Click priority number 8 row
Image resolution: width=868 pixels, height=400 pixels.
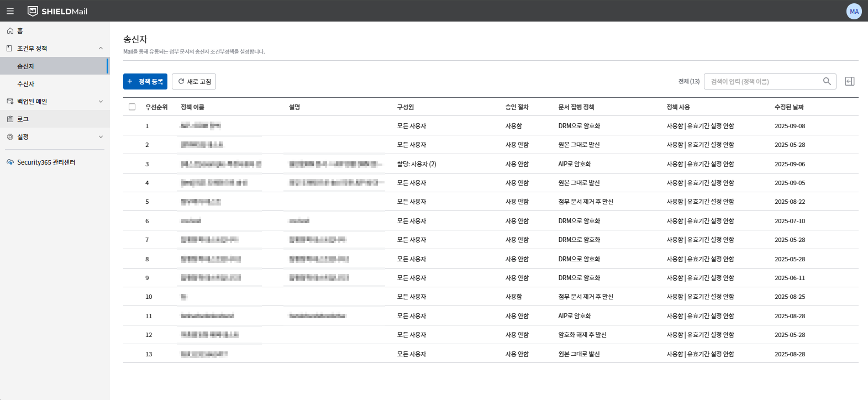pos(147,259)
